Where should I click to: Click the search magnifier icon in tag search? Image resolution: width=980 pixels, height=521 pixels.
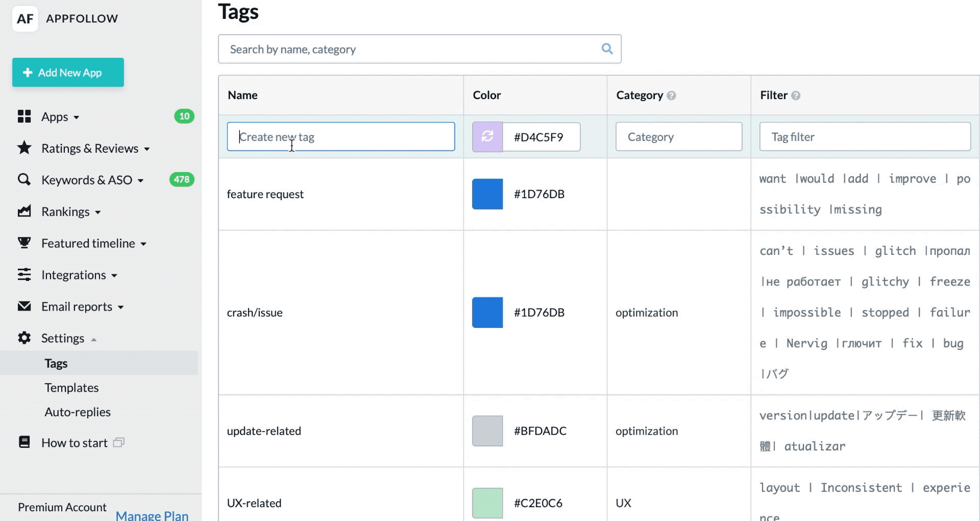click(x=607, y=49)
